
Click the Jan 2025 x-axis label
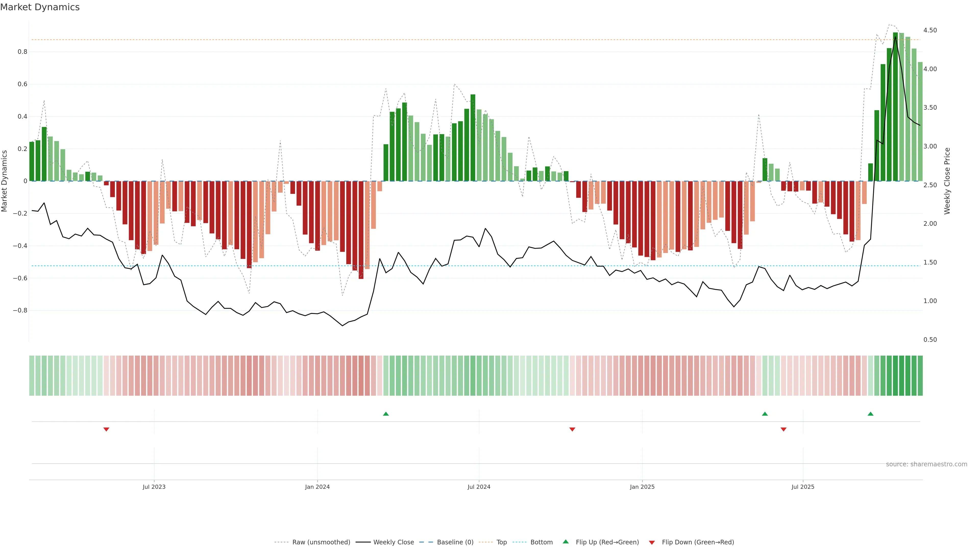click(642, 487)
